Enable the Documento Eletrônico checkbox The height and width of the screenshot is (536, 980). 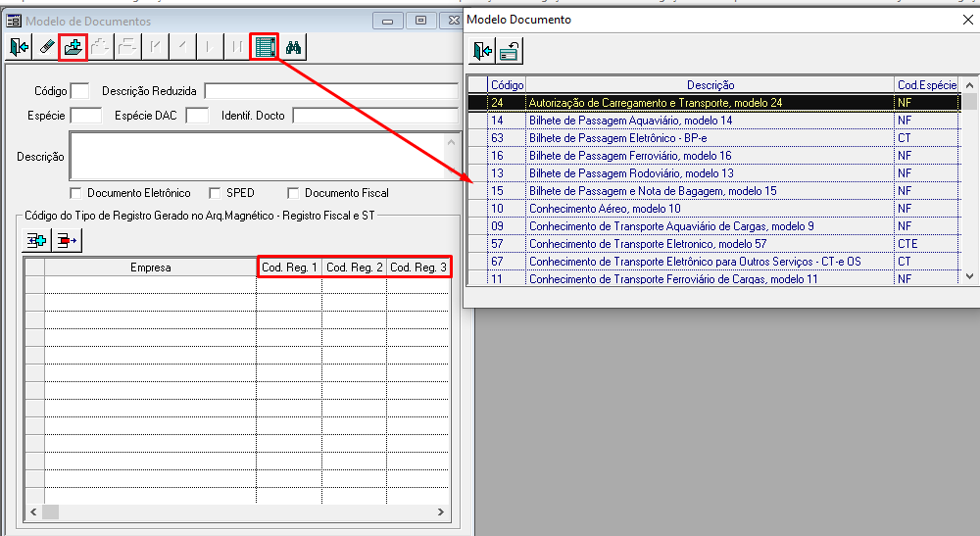click(76, 193)
